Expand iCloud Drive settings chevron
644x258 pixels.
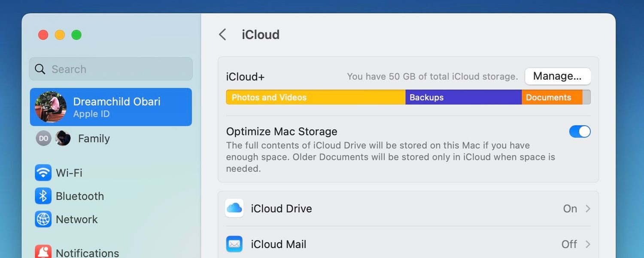[x=588, y=209]
